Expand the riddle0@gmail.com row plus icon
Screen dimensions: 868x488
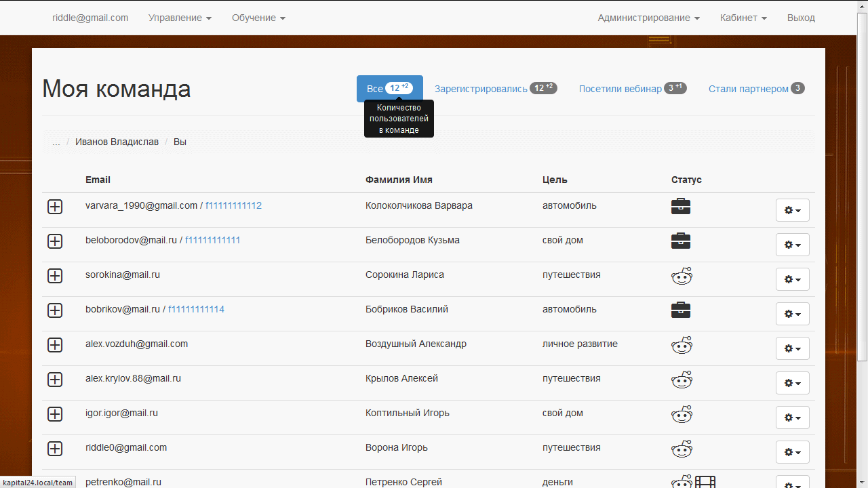55,449
